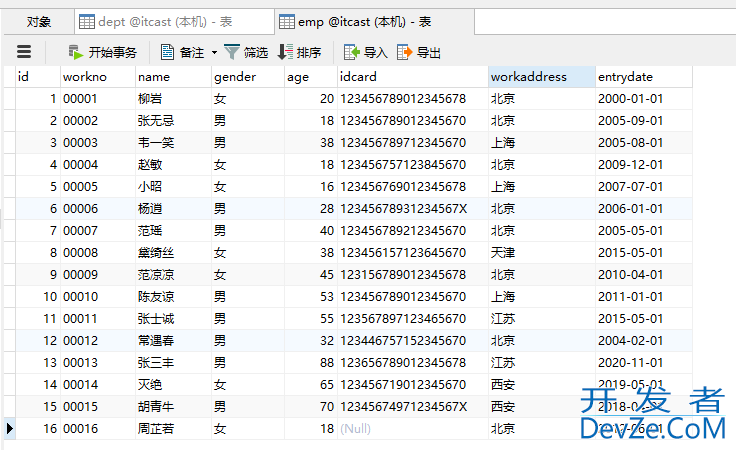Click idcard cell 1234567893123456​7X

click(413, 208)
